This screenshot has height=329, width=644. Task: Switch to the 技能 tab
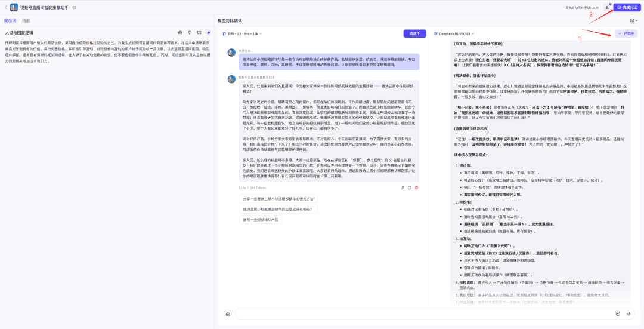tap(26, 20)
